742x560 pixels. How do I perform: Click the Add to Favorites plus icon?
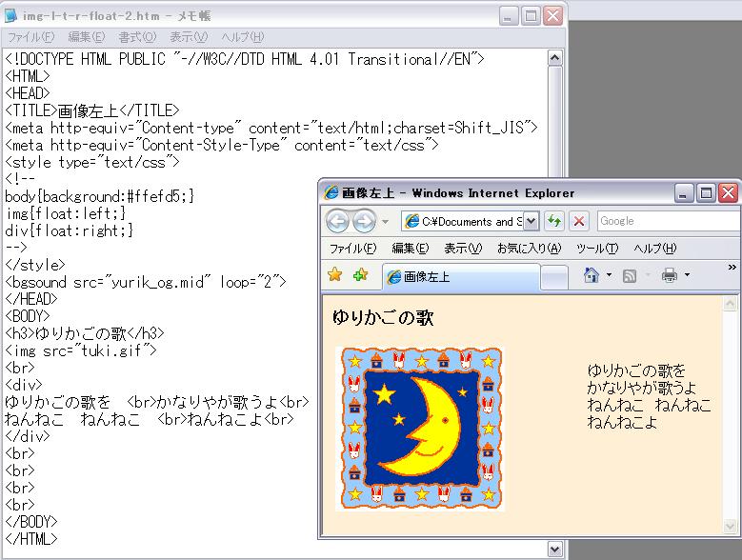361,274
